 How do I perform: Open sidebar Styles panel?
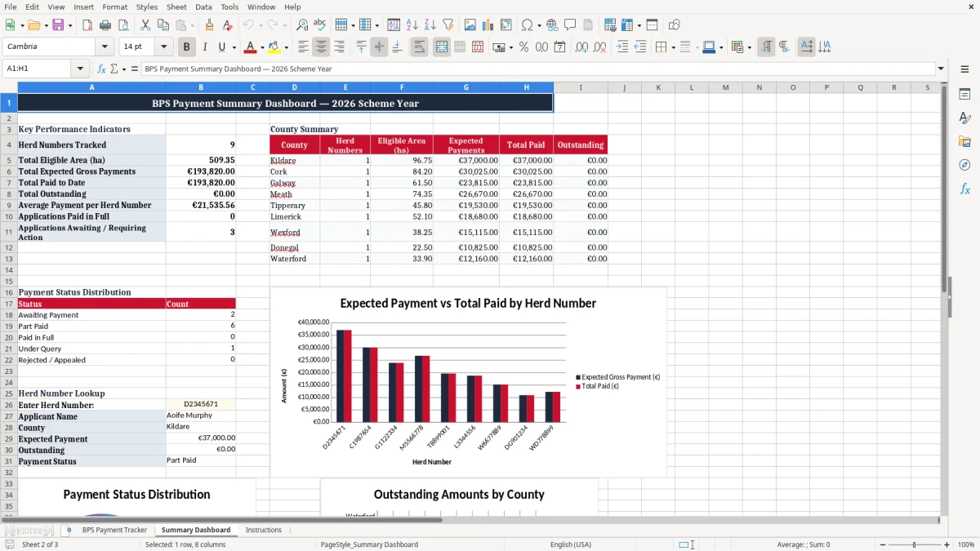pos(964,118)
